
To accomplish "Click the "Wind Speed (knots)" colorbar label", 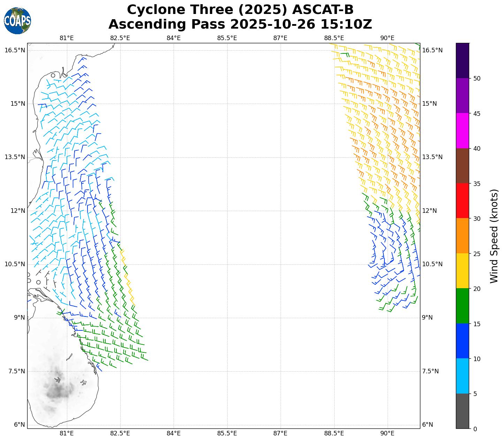I will click(x=494, y=236).
